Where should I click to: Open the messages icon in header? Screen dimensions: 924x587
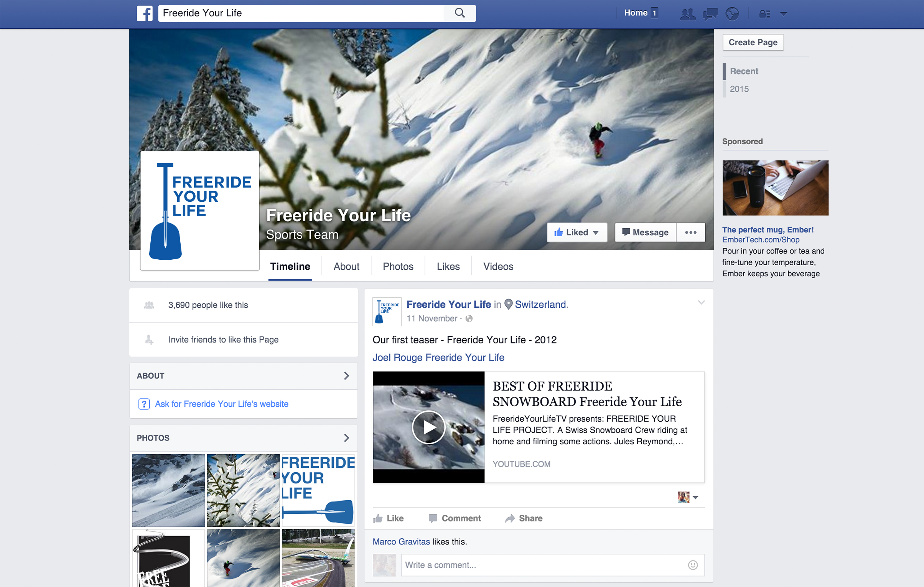(x=710, y=14)
